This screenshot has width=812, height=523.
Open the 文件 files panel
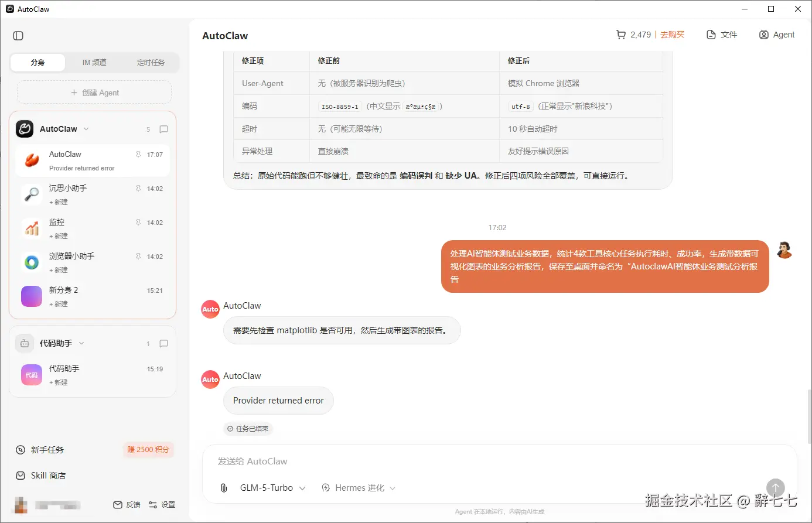(x=722, y=35)
